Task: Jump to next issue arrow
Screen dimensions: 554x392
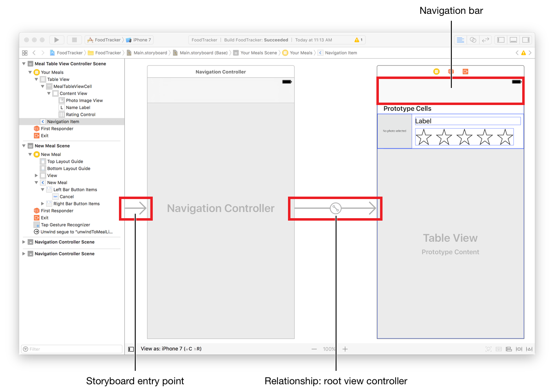Action: coord(530,53)
